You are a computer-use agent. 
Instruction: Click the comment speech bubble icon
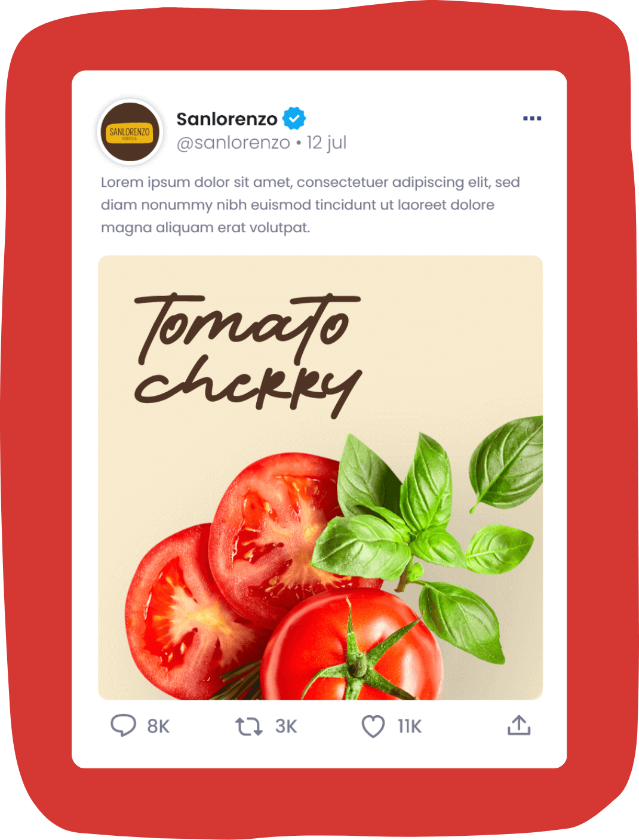tap(123, 726)
